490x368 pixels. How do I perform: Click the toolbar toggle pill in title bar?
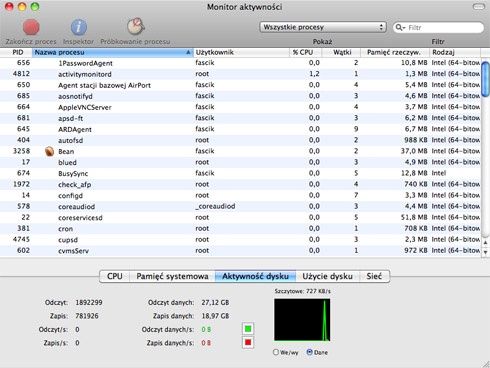point(479,7)
